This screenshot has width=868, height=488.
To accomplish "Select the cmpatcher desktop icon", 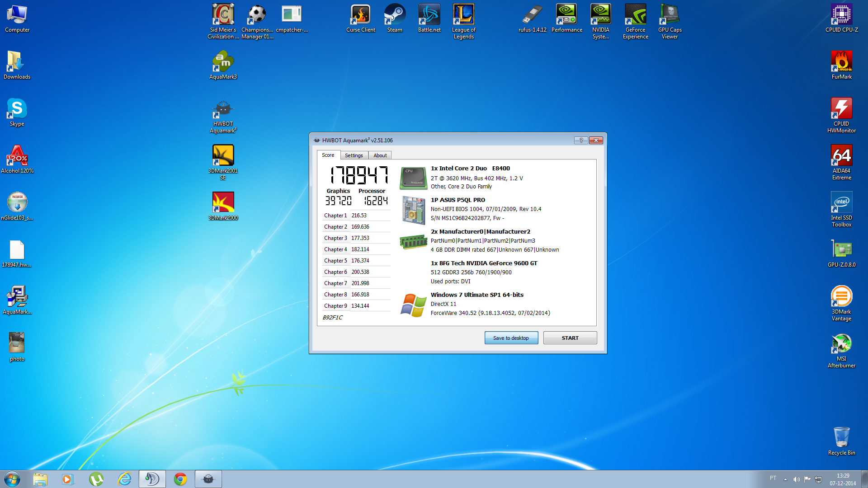I will (292, 19).
